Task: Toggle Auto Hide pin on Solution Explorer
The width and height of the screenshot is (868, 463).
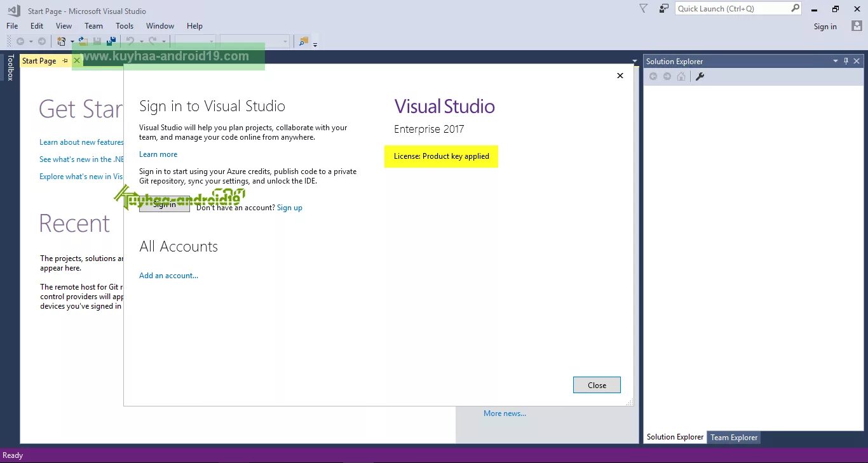Action: [846, 61]
